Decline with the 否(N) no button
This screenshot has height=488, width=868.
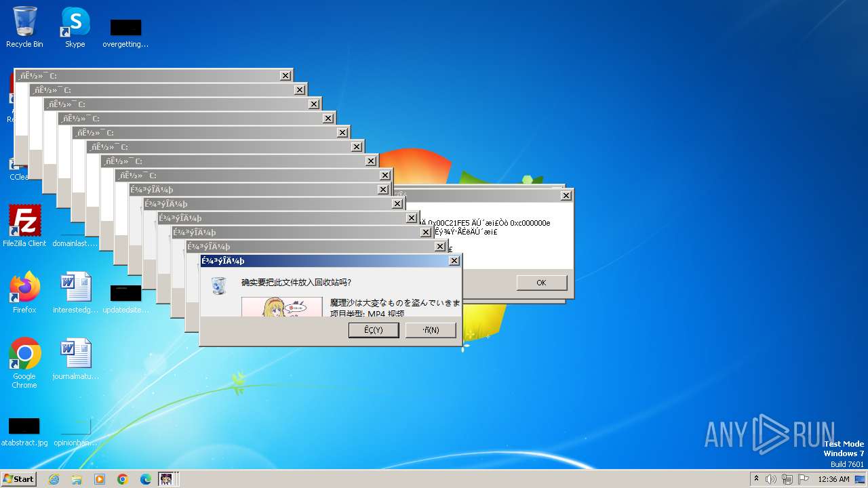[431, 330]
